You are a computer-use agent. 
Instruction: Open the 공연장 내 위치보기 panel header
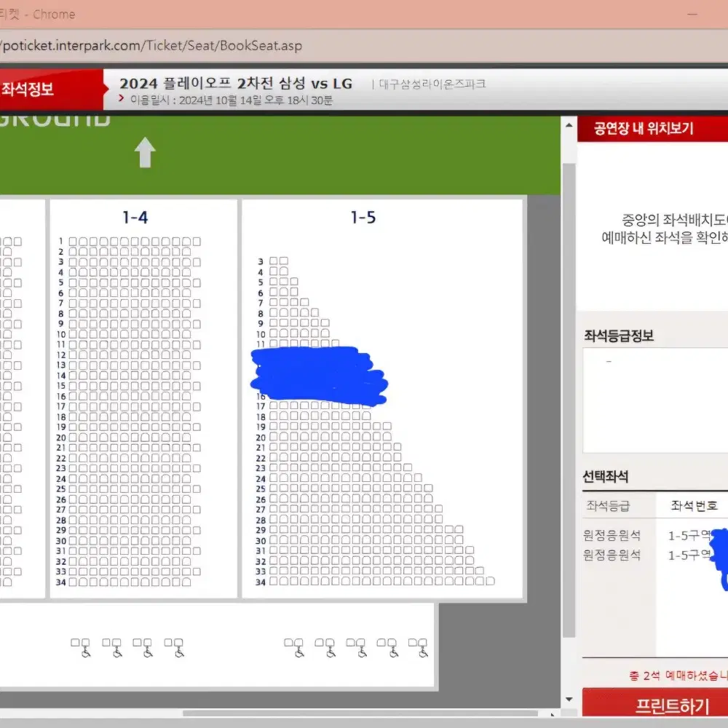(x=652, y=129)
